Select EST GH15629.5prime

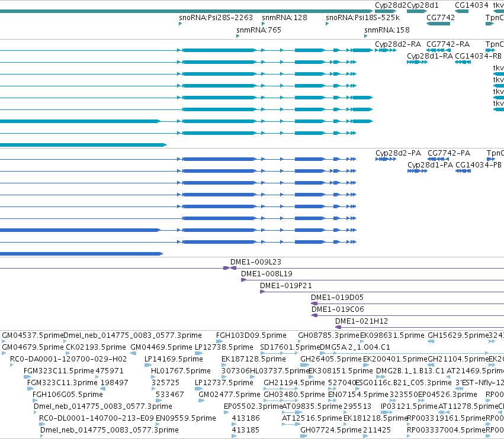coord(458,335)
